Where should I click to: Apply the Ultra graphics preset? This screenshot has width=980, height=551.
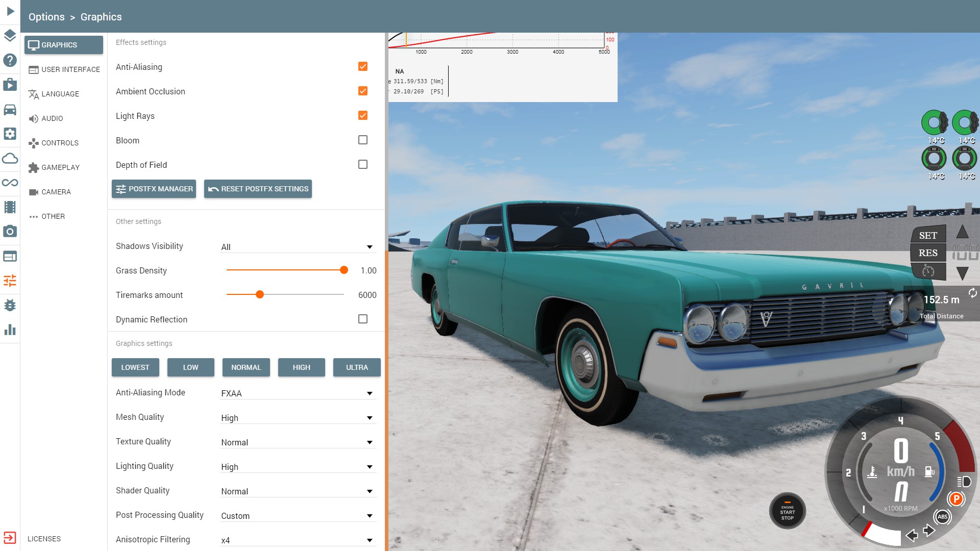357,367
